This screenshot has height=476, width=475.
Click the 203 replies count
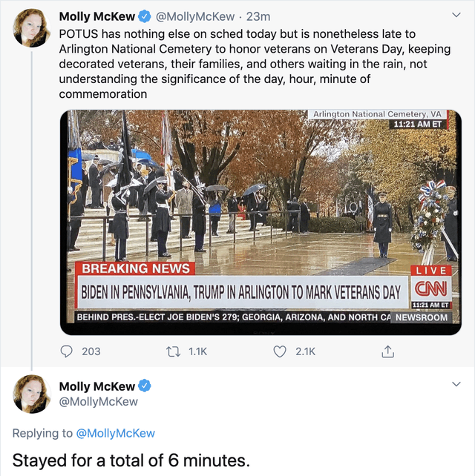point(91,351)
